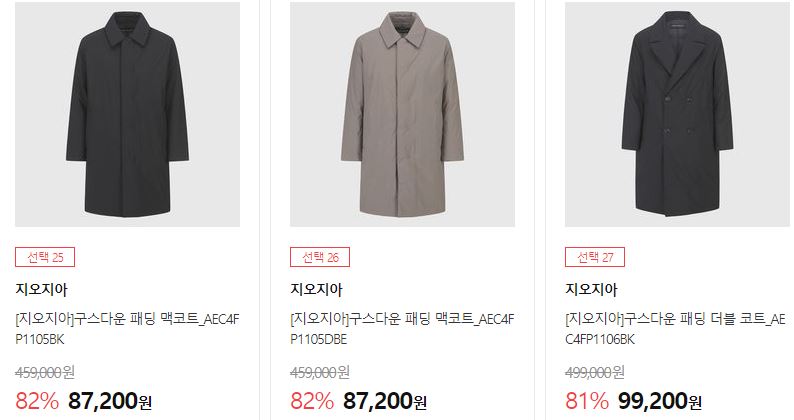Open the beige mac coat product image
Viewport: 794px width, 420px height.
[402, 114]
